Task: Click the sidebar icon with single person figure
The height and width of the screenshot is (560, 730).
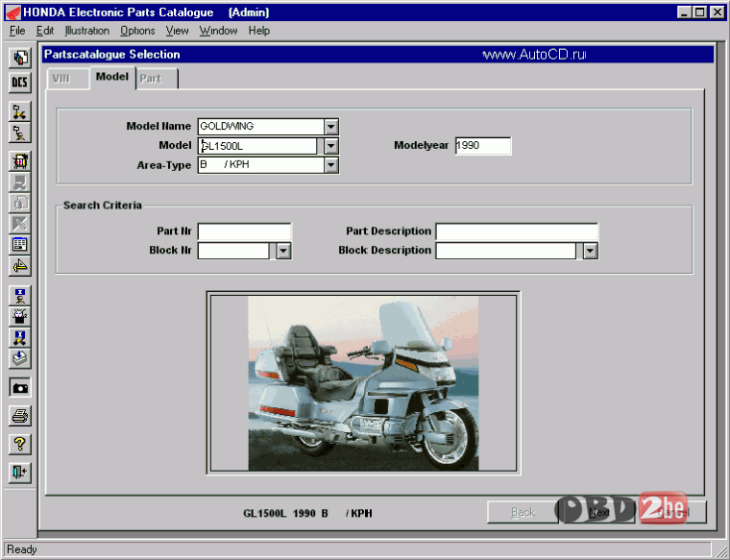Action: (x=19, y=133)
